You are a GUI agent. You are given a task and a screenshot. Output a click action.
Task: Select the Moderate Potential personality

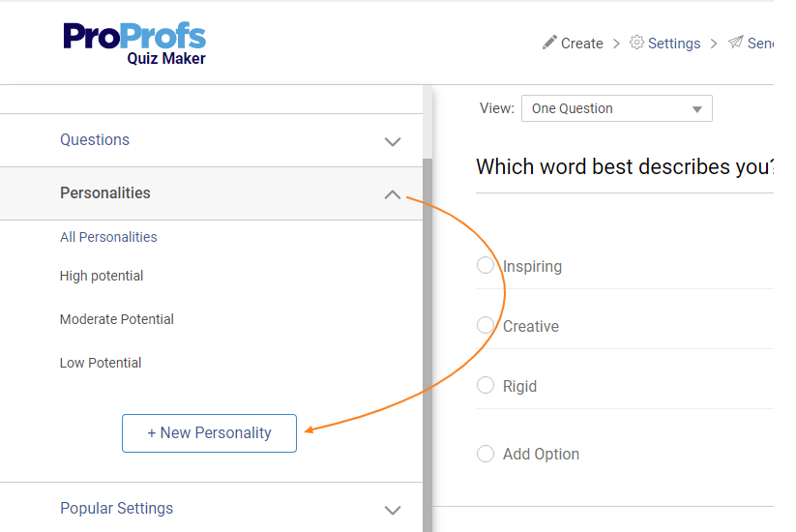point(117,319)
